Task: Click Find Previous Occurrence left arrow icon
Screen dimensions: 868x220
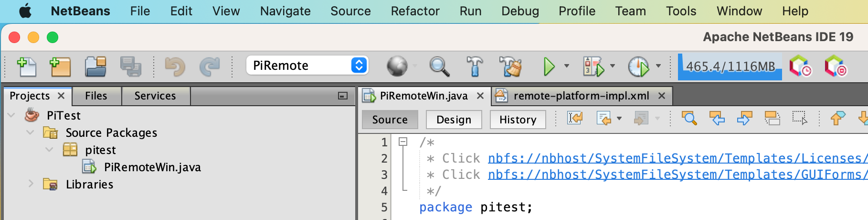Action: (x=717, y=118)
